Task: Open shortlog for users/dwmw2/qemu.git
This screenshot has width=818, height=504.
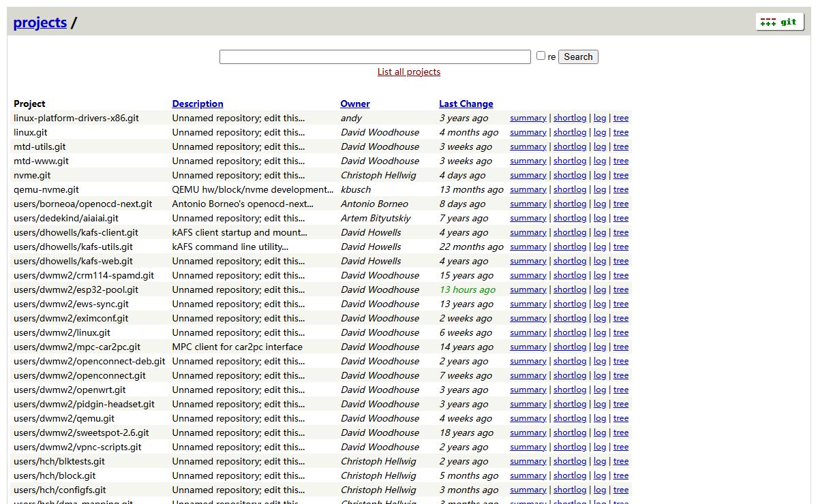Action: pyautogui.click(x=570, y=419)
